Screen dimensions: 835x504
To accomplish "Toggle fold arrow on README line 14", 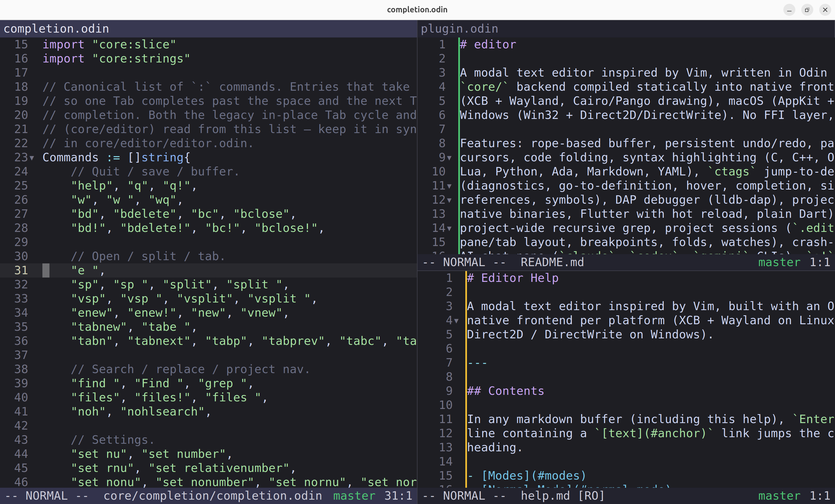I will 449,228.
